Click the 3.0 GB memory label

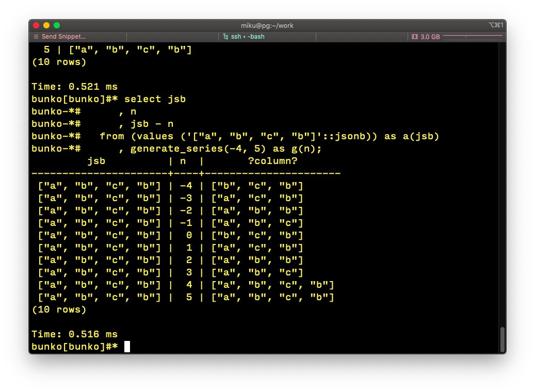pyautogui.click(x=430, y=37)
